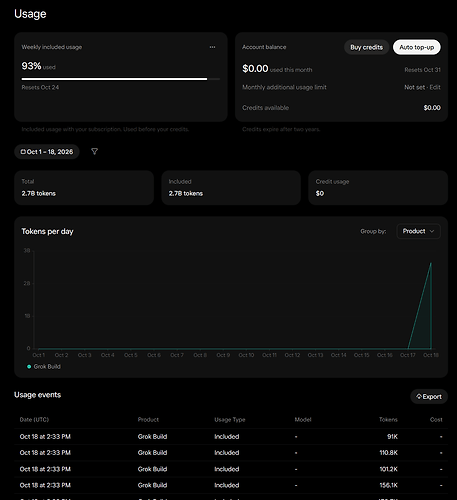Click the filter funnel icon

94,151
